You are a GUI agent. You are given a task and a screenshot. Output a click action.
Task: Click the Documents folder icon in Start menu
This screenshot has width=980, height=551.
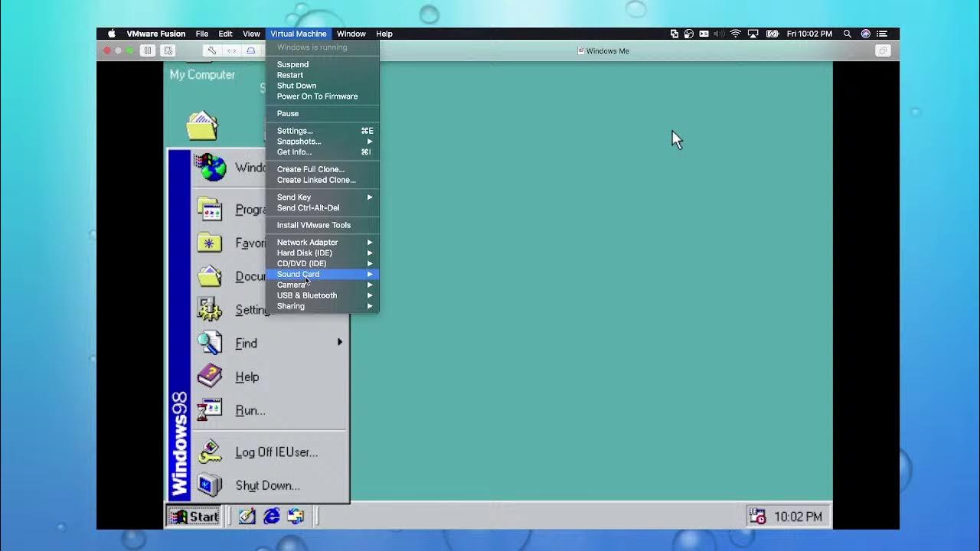[210, 276]
